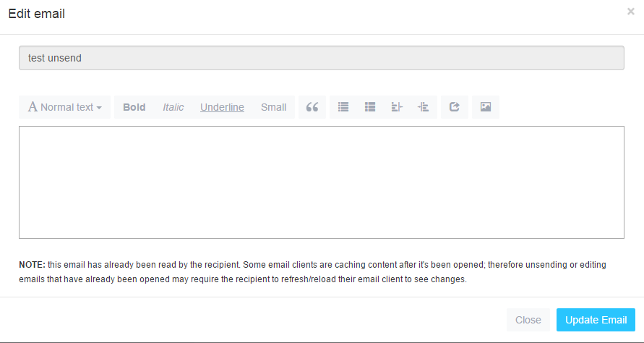This screenshot has height=343, width=644.
Task: Dismiss dialog with the top-right X icon
Action: (631, 12)
